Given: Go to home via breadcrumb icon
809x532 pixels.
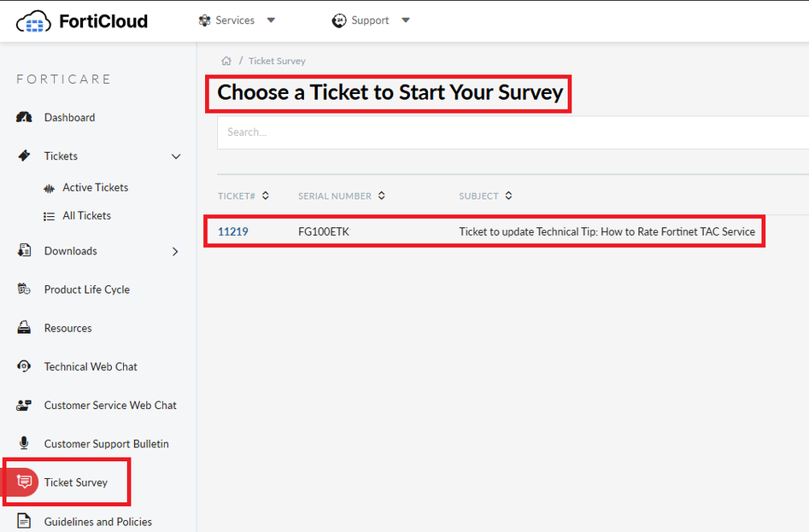Looking at the screenshot, I should [x=226, y=61].
